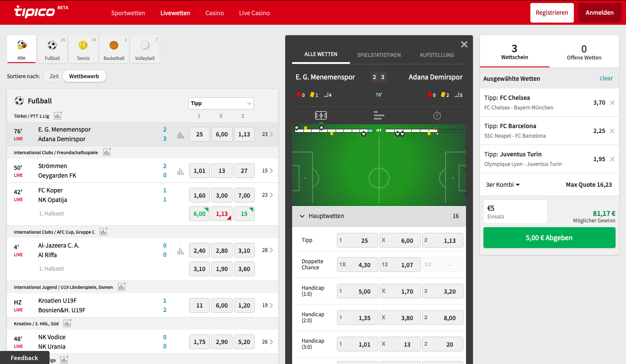Image resolution: width=626 pixels, height=364 pixels.
Task: Remove FC Barcelona bet from slip
Action: click(612, 131)
